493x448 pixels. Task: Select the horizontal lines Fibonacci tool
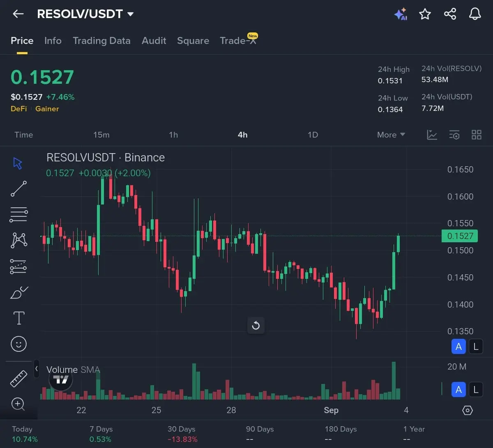(18, 214)
